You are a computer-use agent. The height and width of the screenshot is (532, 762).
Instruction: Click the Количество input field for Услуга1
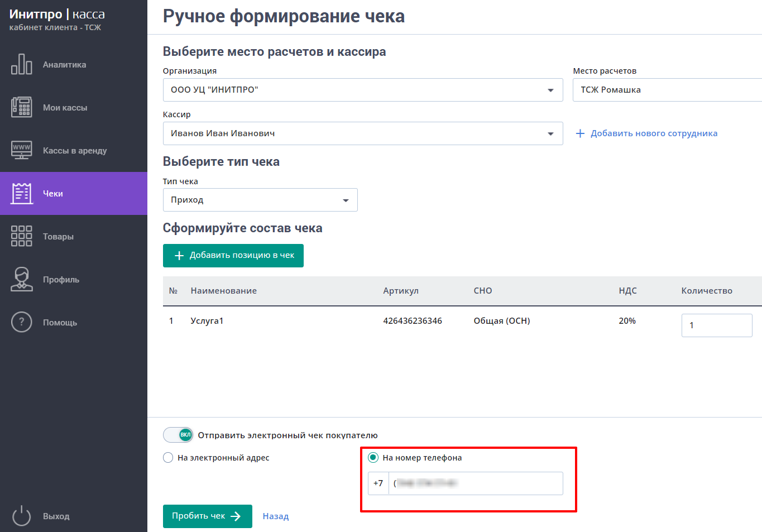(717, 325)
